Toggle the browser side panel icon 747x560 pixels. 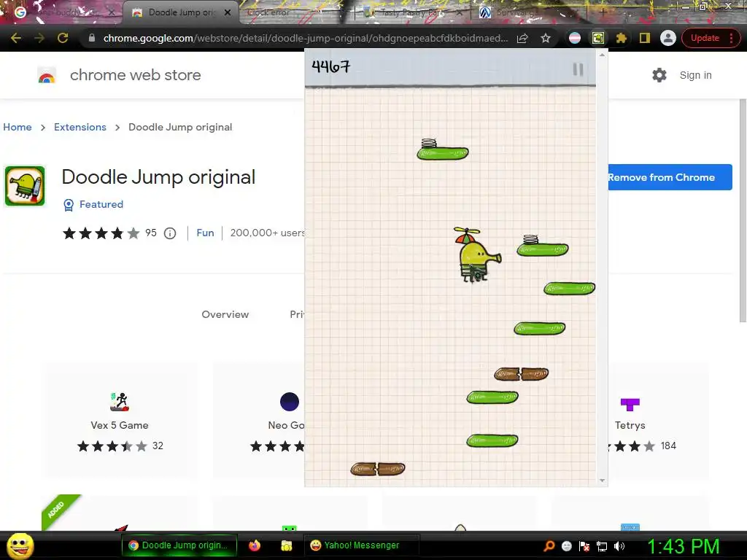(x=645, y=38)
